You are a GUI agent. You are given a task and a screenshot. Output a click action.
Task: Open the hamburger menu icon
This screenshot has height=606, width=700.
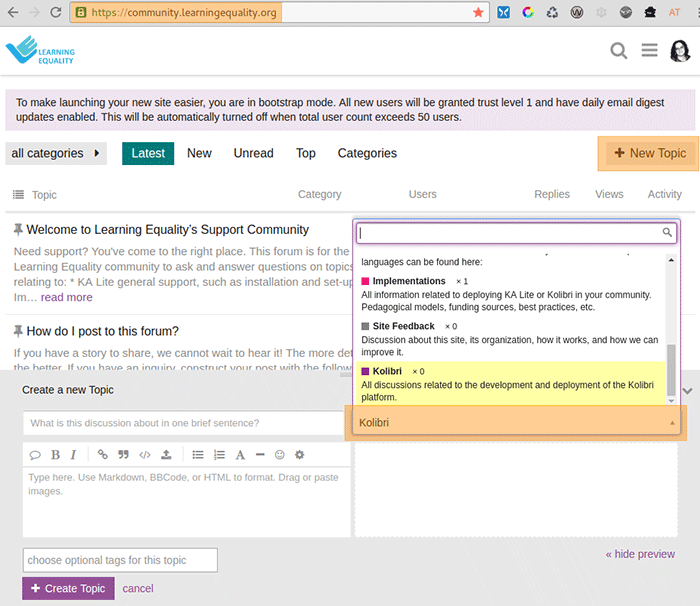click(650, 50)
